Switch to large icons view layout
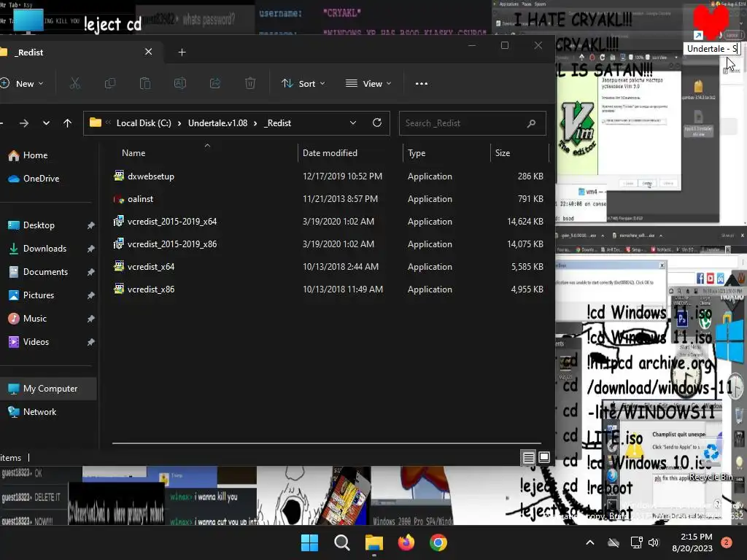The image size is (747, 560). tap(544, 458)
